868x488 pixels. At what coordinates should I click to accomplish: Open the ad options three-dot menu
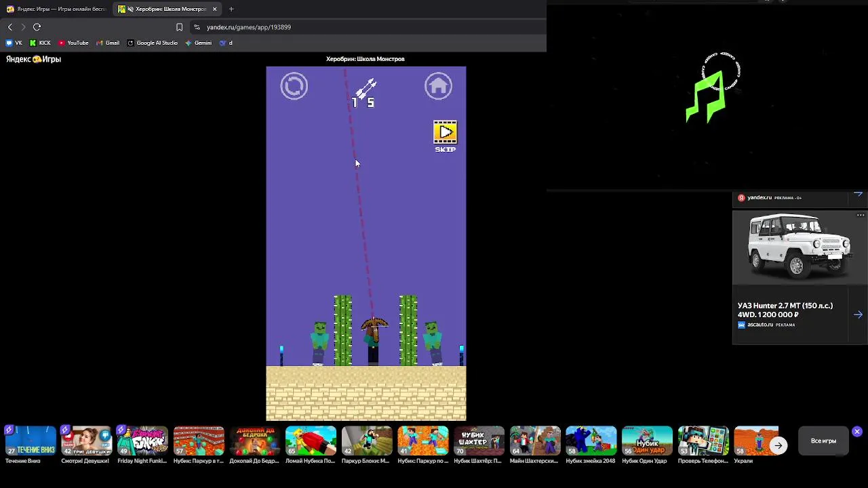pos(861,216)
